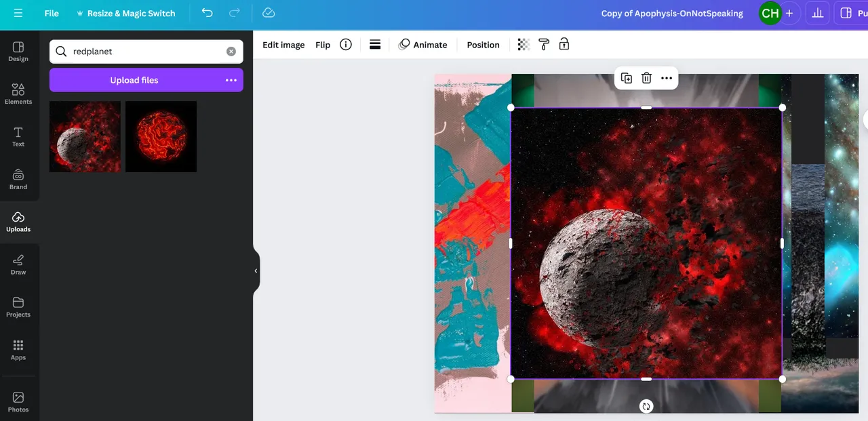Open the CH account avatar
Screen dimensions: 868x421
(770, 14)
